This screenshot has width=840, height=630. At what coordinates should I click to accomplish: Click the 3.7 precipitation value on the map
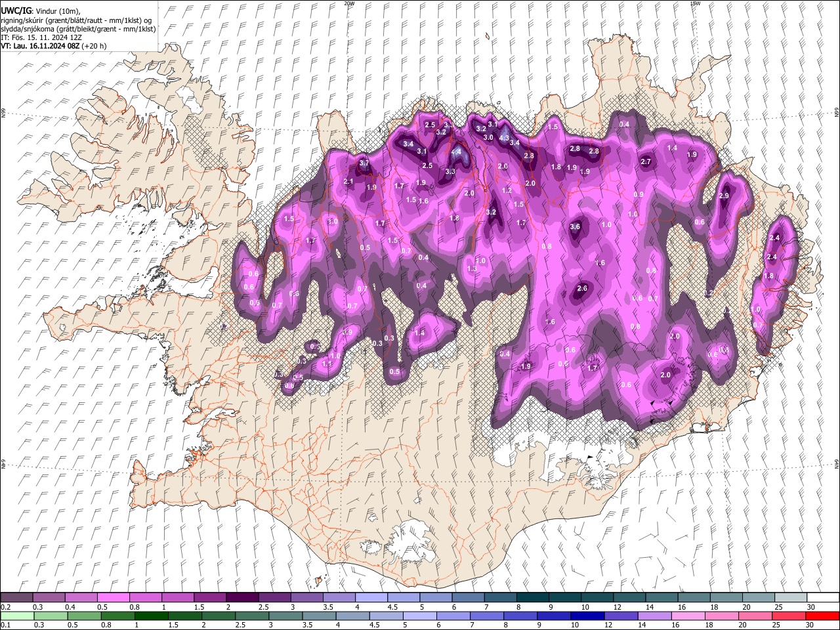pyautogui.click(x=364, y=163)
